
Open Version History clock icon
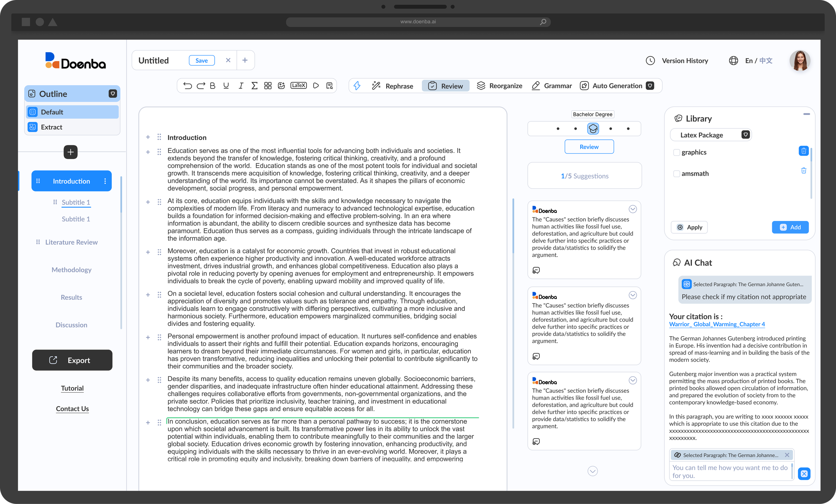pyautogui.click(x=650, y=61)
